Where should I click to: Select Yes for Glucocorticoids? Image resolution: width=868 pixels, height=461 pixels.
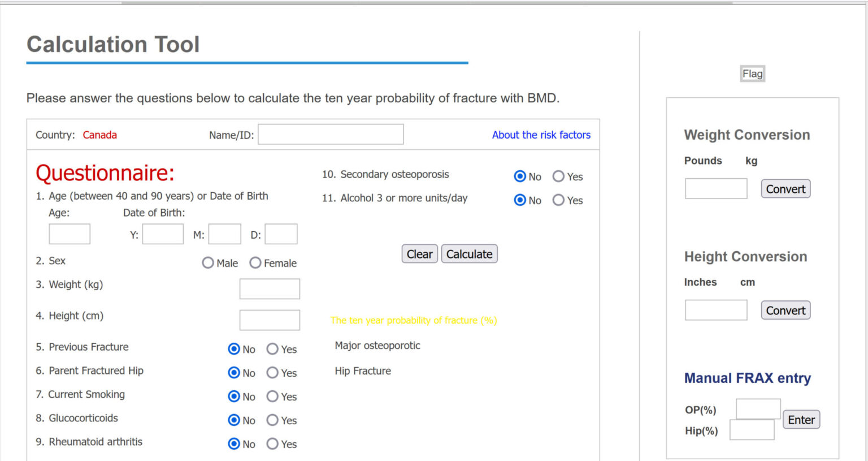273,420
